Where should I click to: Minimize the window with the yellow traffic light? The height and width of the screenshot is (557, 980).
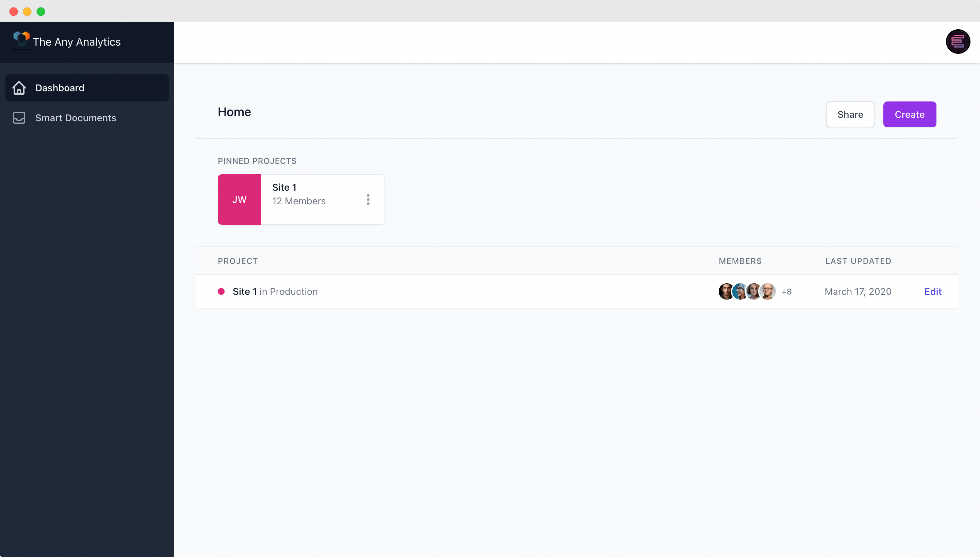click(27, 12)
